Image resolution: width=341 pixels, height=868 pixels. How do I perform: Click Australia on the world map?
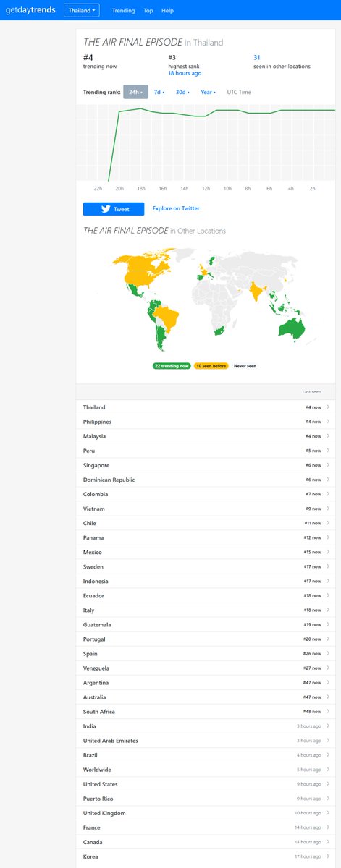tap(292, 329)
